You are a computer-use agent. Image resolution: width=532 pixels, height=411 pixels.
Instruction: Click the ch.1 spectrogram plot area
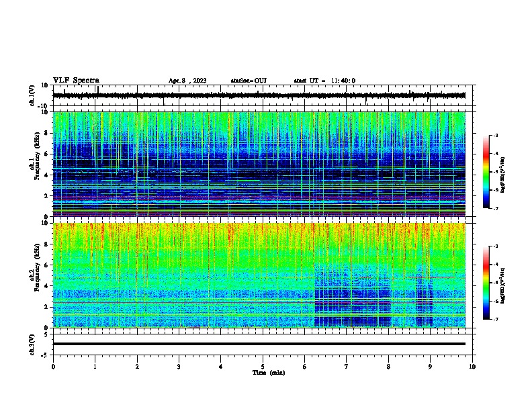point(259,164)
